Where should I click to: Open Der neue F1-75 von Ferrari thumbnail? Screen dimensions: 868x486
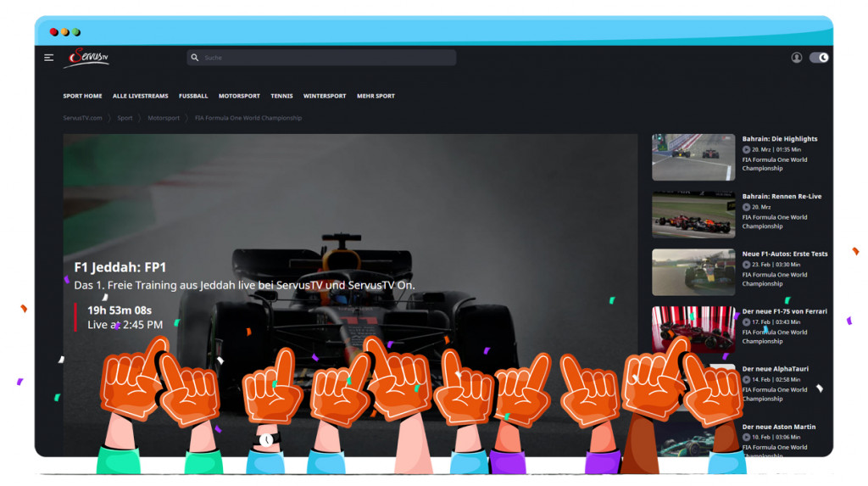coord(693,330)
